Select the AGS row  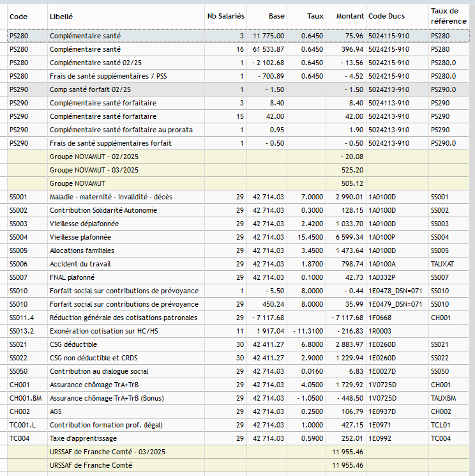(x=238, y=411)
